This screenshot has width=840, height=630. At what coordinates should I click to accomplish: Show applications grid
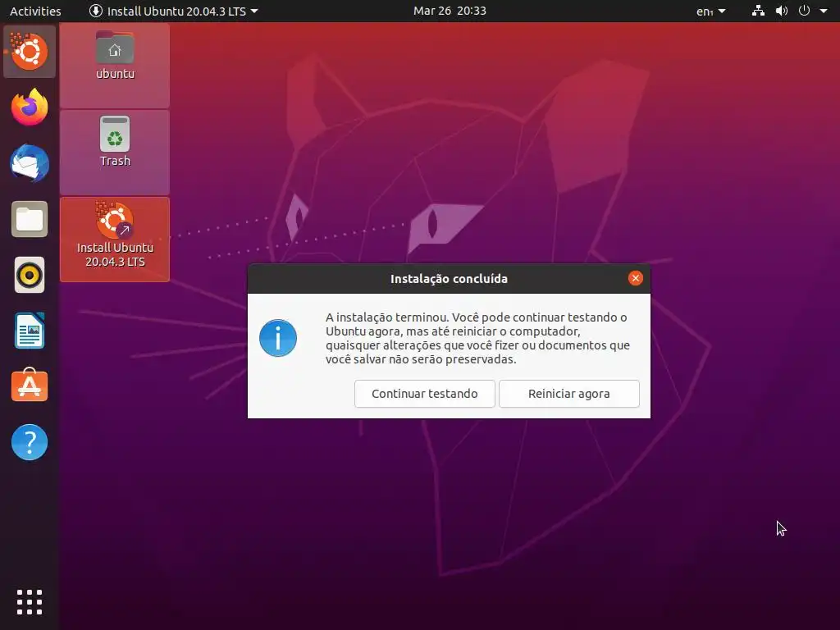tap(30, 602)
